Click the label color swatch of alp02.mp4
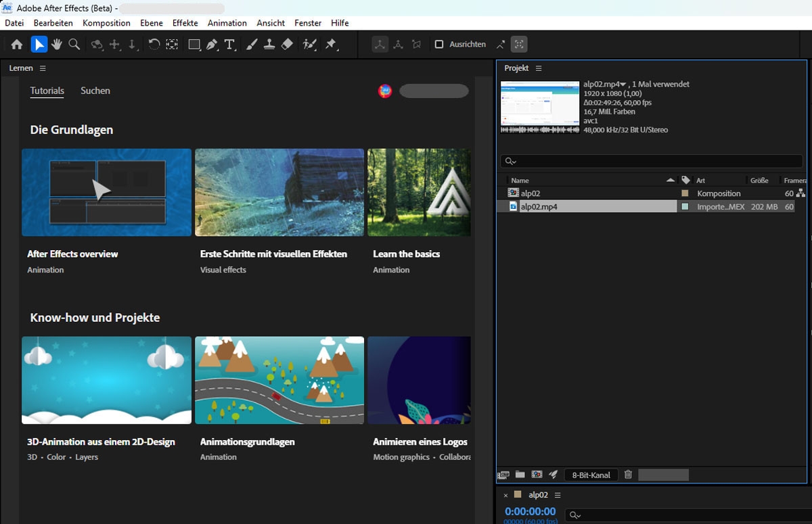This screenshot has width=812, height=524. pos(685,207)
